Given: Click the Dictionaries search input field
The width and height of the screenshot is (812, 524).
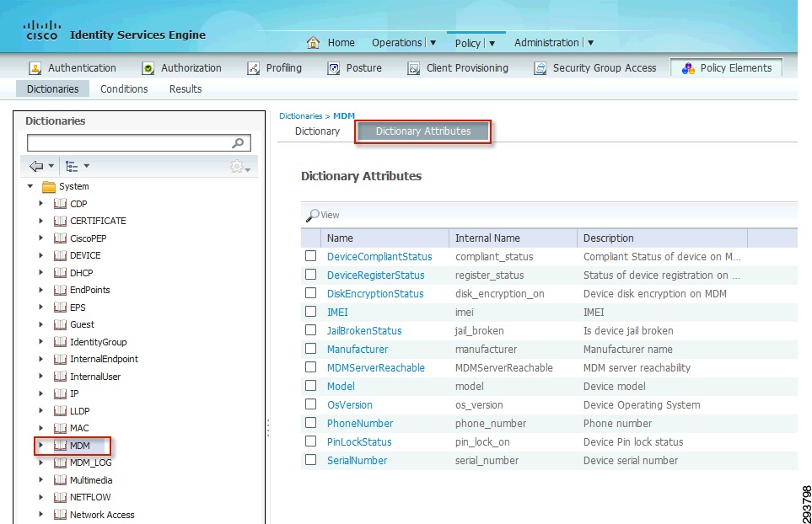Looking at the screenshot, I should point(139,142).
